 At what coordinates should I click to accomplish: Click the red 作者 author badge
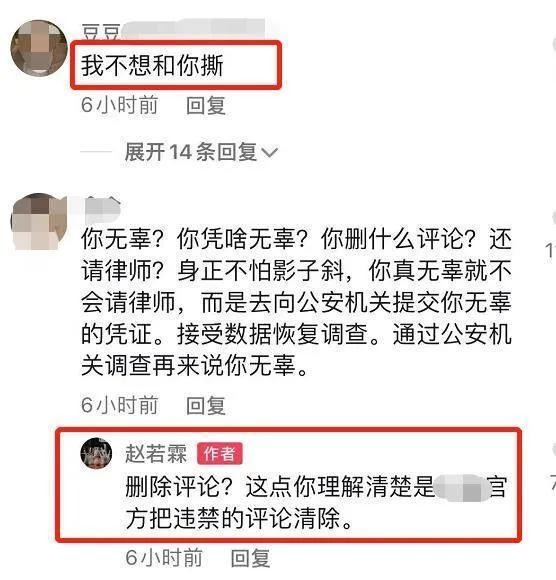coord(220,453)
